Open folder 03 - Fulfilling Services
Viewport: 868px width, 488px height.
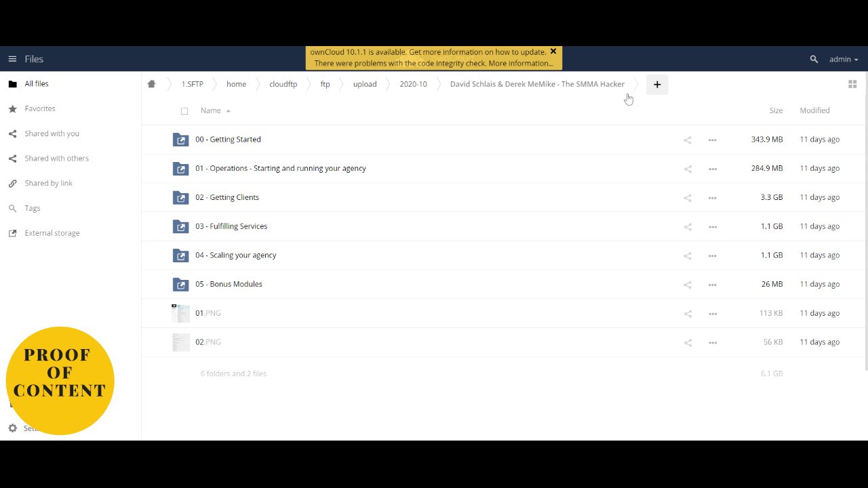click(x=231, y=226)
